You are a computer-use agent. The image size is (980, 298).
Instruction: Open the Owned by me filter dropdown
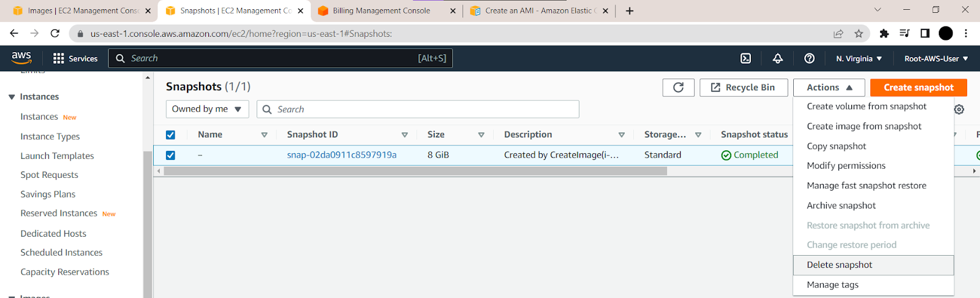click(207, 109)
